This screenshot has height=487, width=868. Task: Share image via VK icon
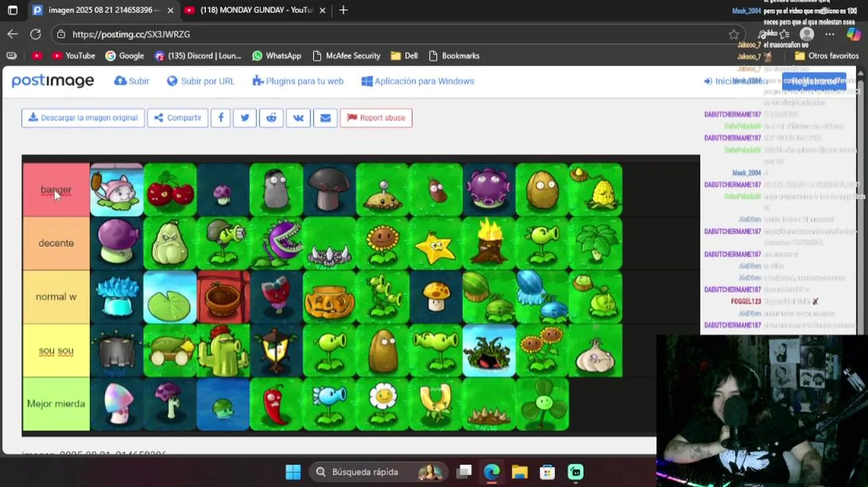[298, 118]
